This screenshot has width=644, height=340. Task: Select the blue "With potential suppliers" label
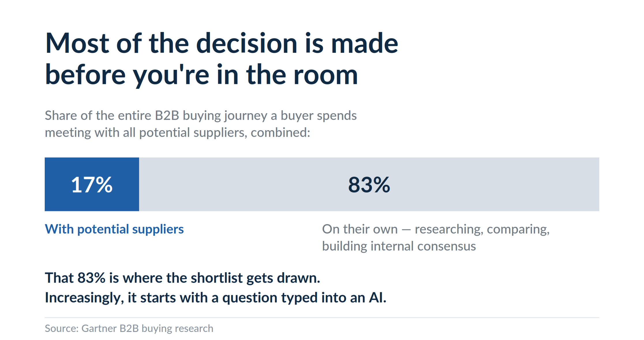click(x=114, y=229)
